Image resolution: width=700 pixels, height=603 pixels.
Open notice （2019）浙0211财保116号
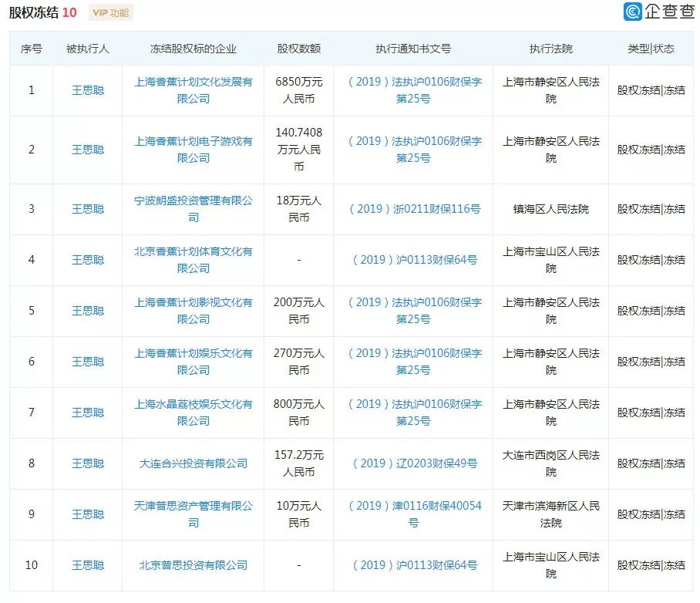(x=413, y=209)
